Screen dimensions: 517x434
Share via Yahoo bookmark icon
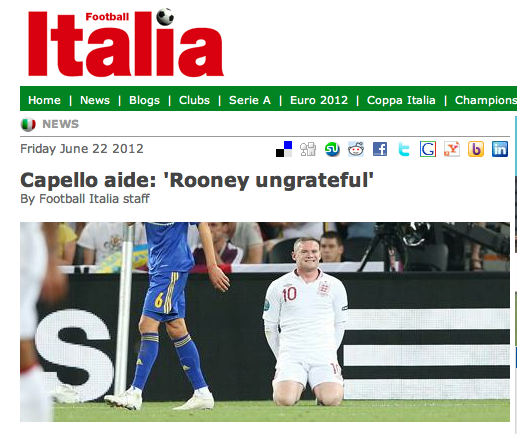pyautogui.click(x=452, y=149)
